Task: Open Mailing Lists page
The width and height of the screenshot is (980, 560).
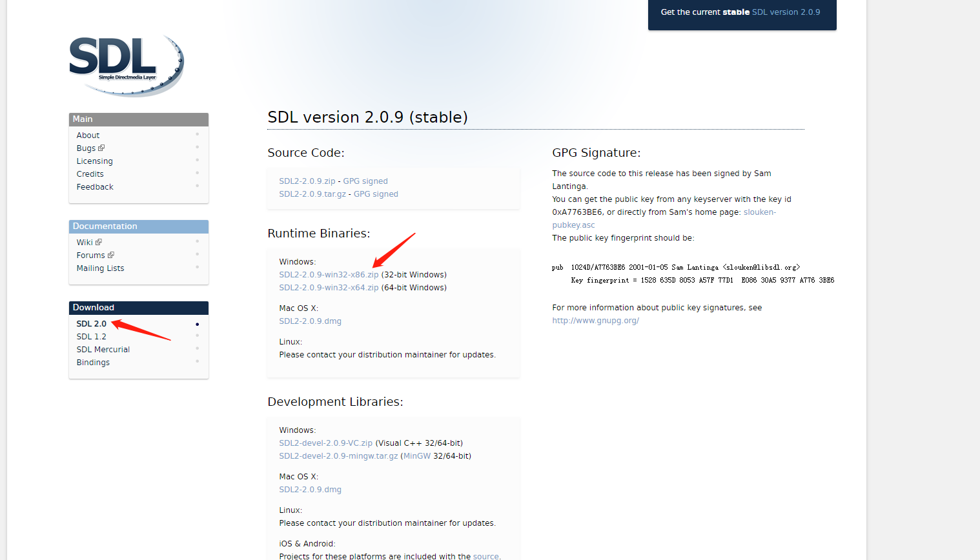Action: pyautogui.click(x=100, y=268)
